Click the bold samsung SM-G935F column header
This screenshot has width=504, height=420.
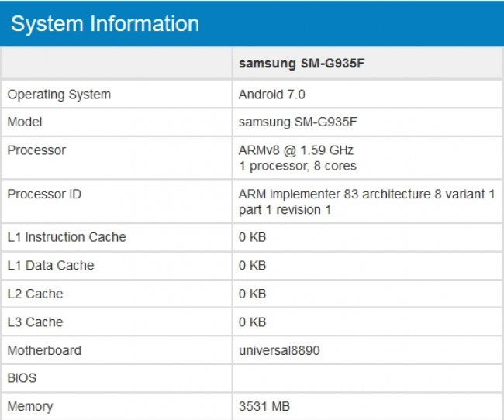(301, 64)
